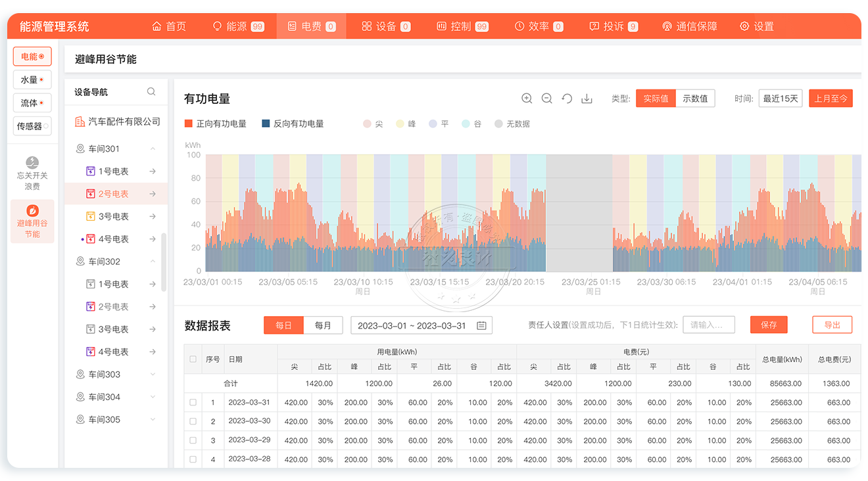Open 3号电表 arrow under 车间302

153,329
